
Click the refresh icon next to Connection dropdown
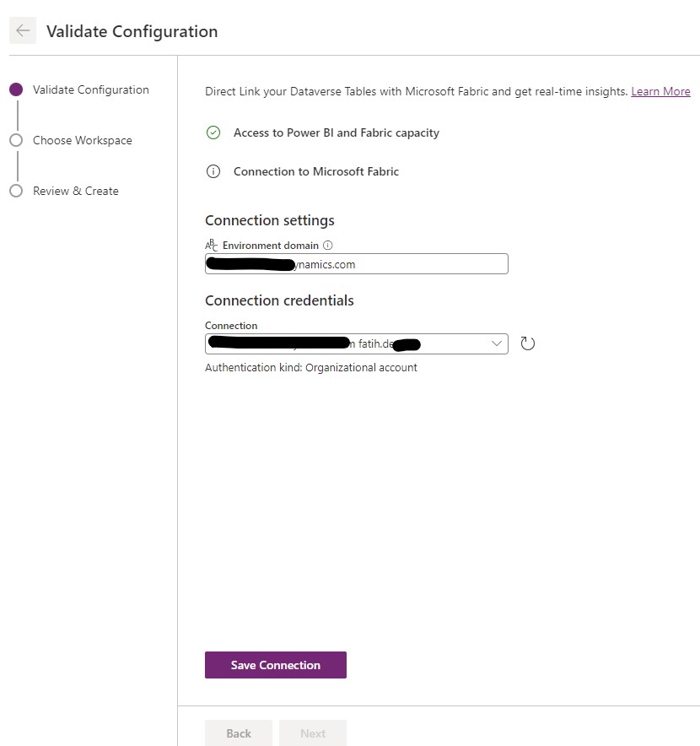(x=527, y=343)
